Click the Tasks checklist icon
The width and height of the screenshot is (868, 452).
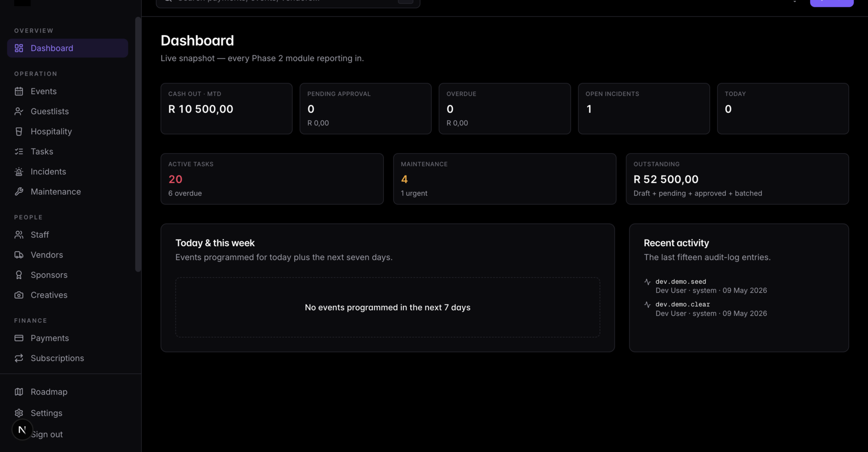click(19, 151)
